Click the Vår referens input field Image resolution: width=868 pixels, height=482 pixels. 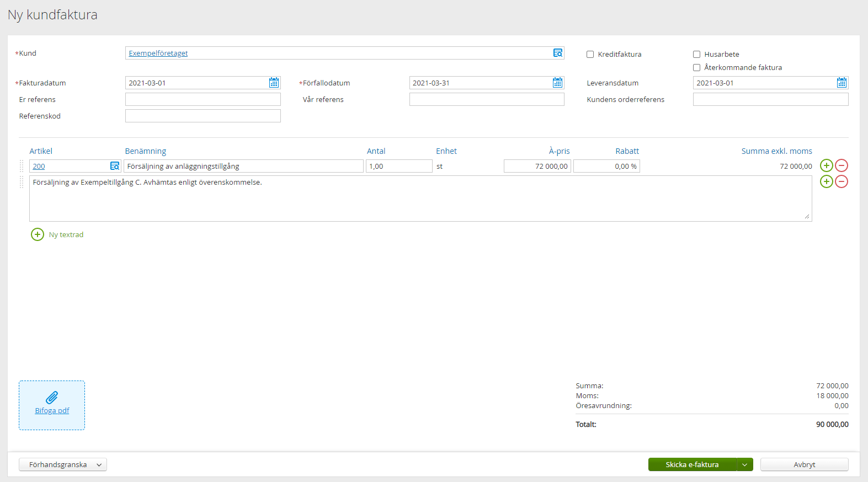coord(487,99)
